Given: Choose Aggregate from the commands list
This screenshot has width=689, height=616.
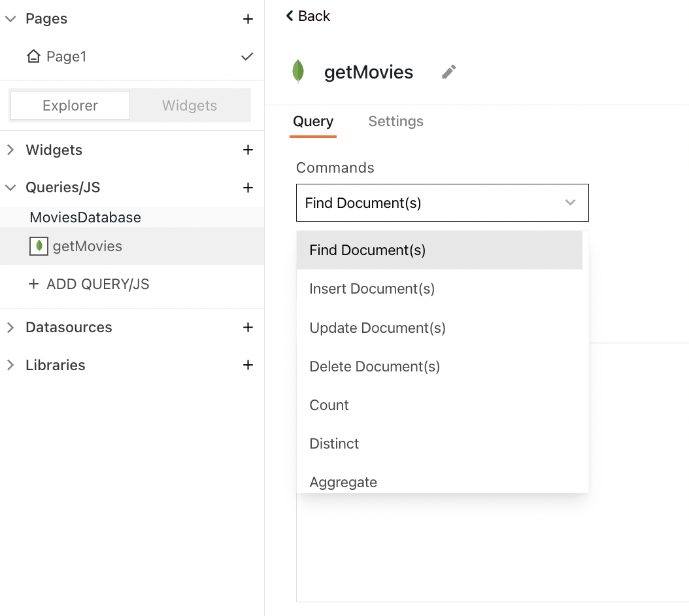Looking at the screenshot, I should point(439,481).
